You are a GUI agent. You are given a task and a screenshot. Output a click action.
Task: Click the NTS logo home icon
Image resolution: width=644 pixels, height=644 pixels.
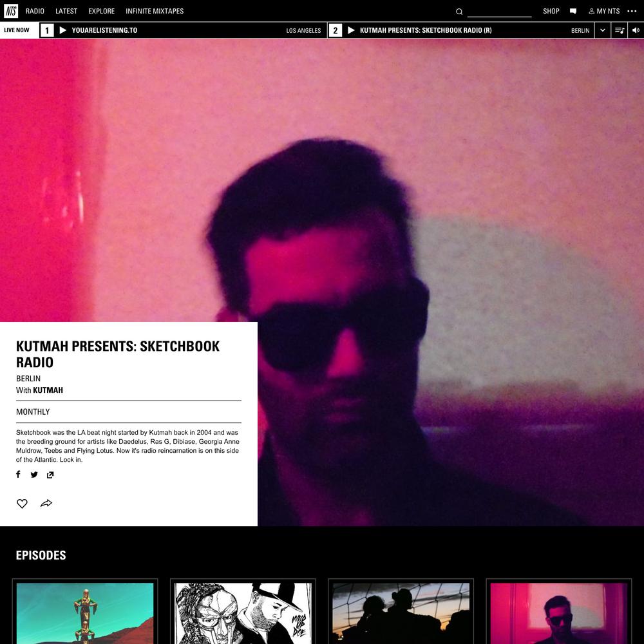(x=11, y=11)
